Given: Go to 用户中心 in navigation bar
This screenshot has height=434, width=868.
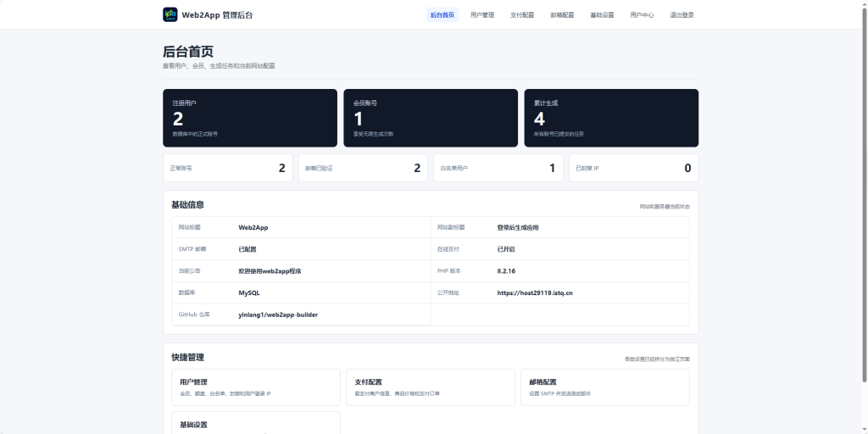Looking at the screenshot, I should pyautogui.click(x=642, y=15).
